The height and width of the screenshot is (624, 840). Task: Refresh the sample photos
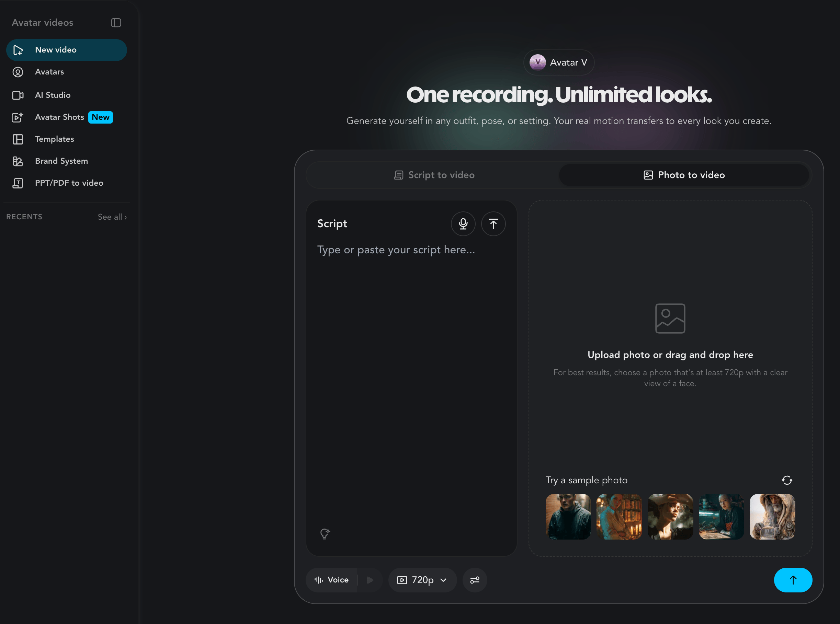tap(787, 480)
